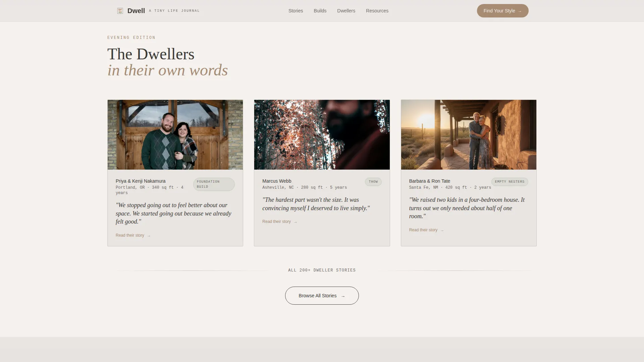
Task: Read the Nakamura story link
Action: click(x=133, y=235)
